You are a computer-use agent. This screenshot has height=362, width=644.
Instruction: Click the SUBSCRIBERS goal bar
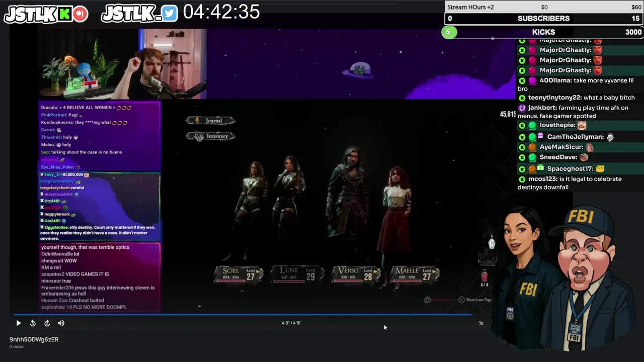(x=544, y=19)
